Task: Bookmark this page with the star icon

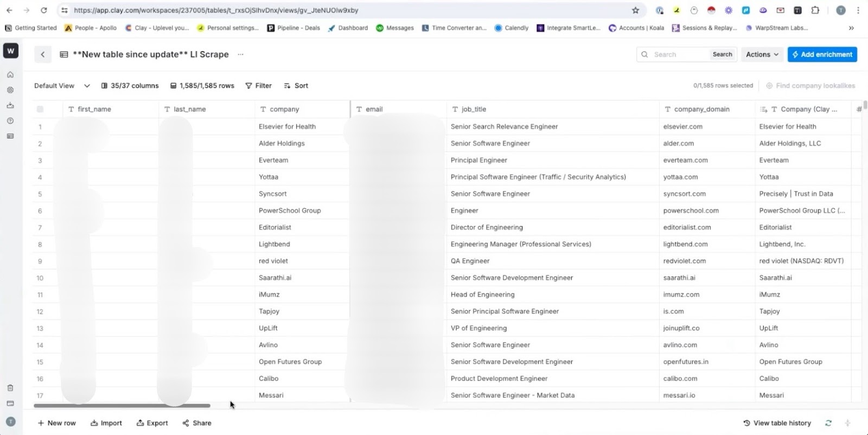Action: pos(635,10)
